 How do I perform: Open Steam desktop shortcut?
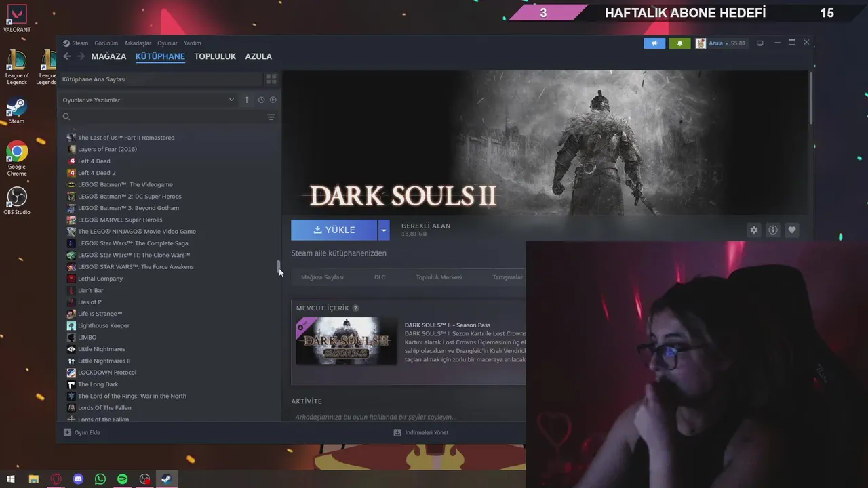pos(17,111)
